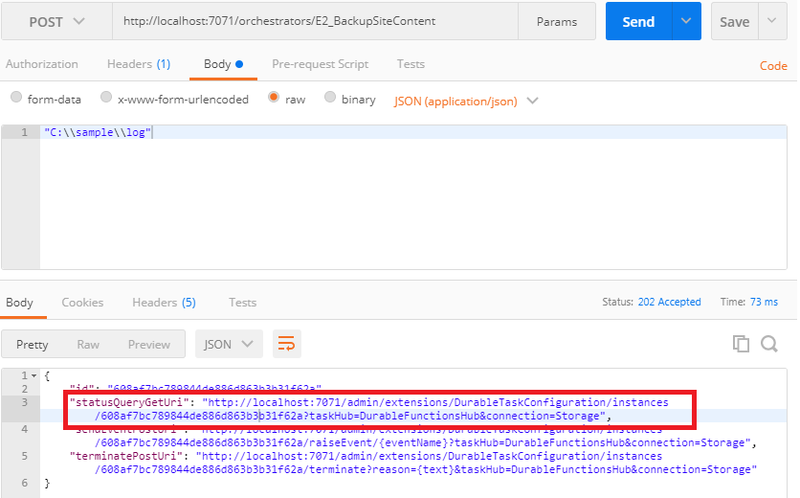Switch response view to Pretty
Image resolution: width=800 pixels, height=498 pixels.
pos(32,344)
